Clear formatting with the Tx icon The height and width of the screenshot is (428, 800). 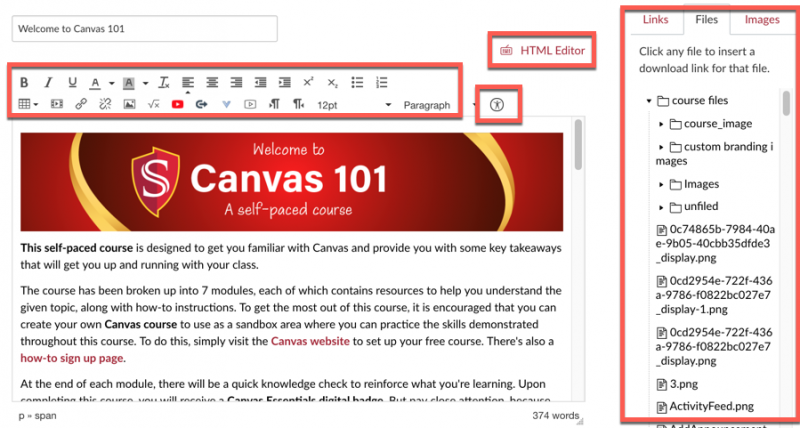[x=164, y=83]
